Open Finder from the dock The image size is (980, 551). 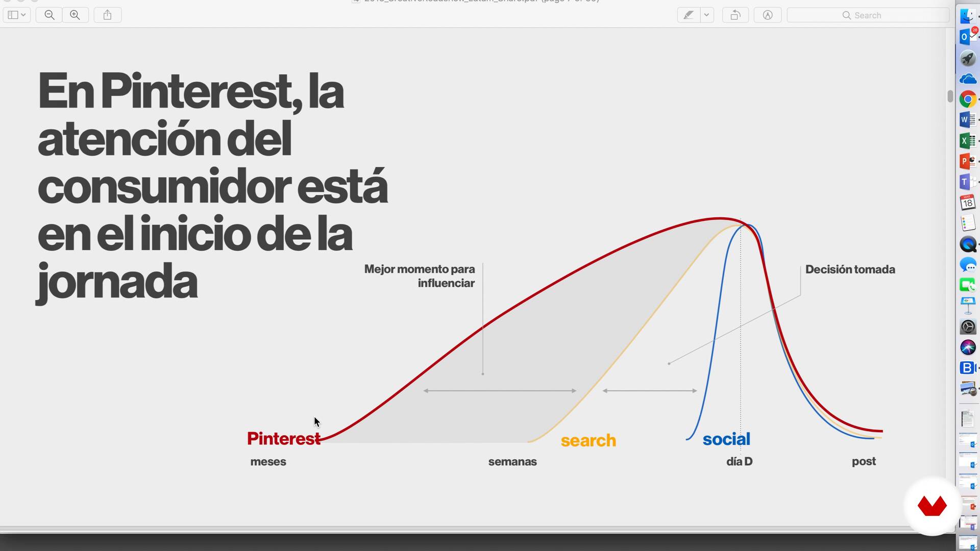(968, 16)
